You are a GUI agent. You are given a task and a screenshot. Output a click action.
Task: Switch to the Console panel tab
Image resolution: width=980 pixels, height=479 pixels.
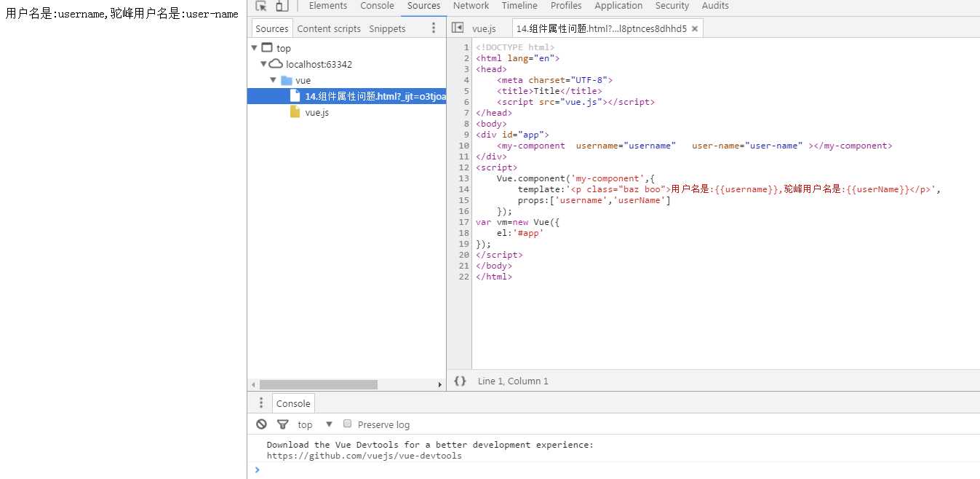(x=377, y=6)
